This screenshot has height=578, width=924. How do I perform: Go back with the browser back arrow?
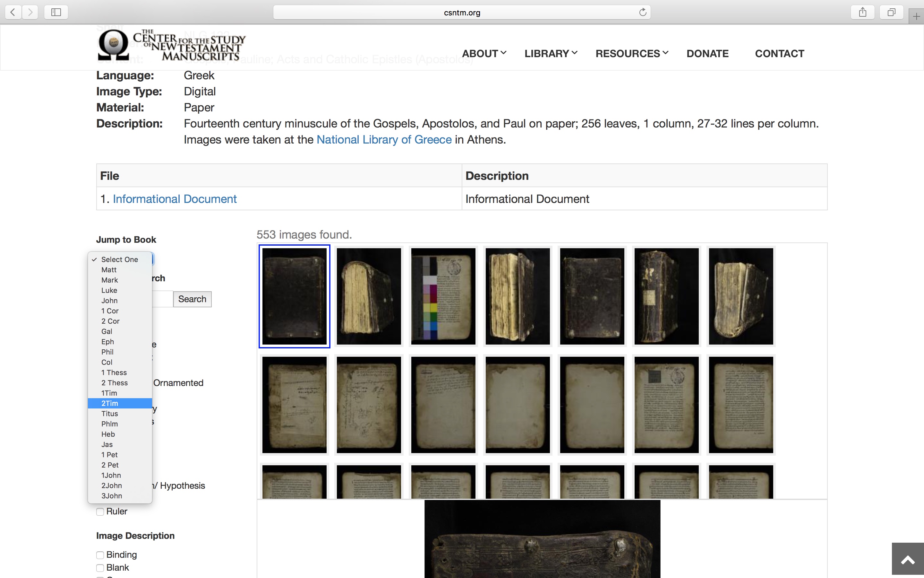point(13,12)
